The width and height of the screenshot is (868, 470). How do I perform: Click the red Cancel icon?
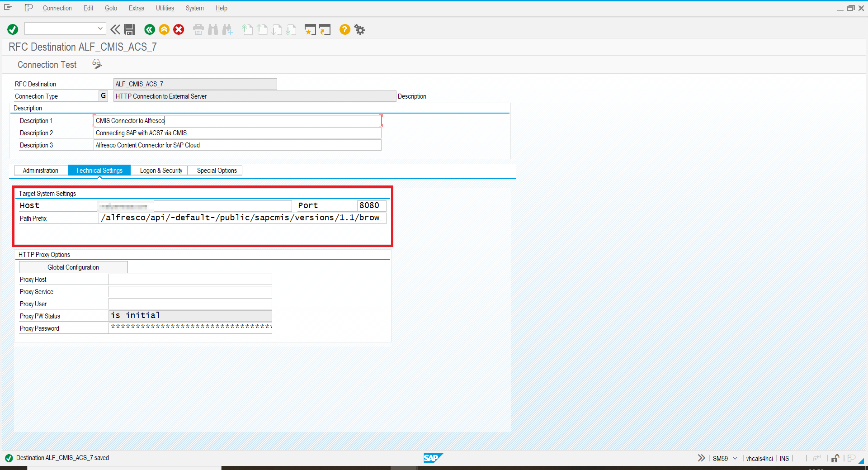(179, 29)
